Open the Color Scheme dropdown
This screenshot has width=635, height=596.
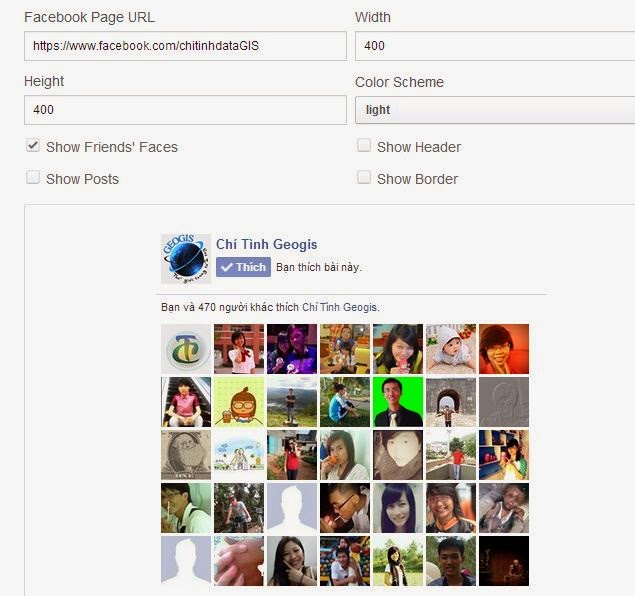coord(495,110)
